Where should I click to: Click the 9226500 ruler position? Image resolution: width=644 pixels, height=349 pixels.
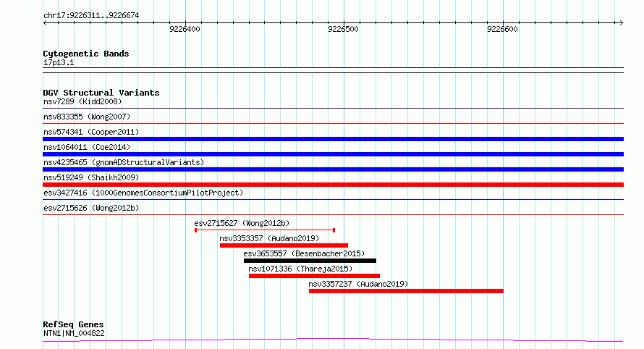pyautogui.click(x=344, y=29)
